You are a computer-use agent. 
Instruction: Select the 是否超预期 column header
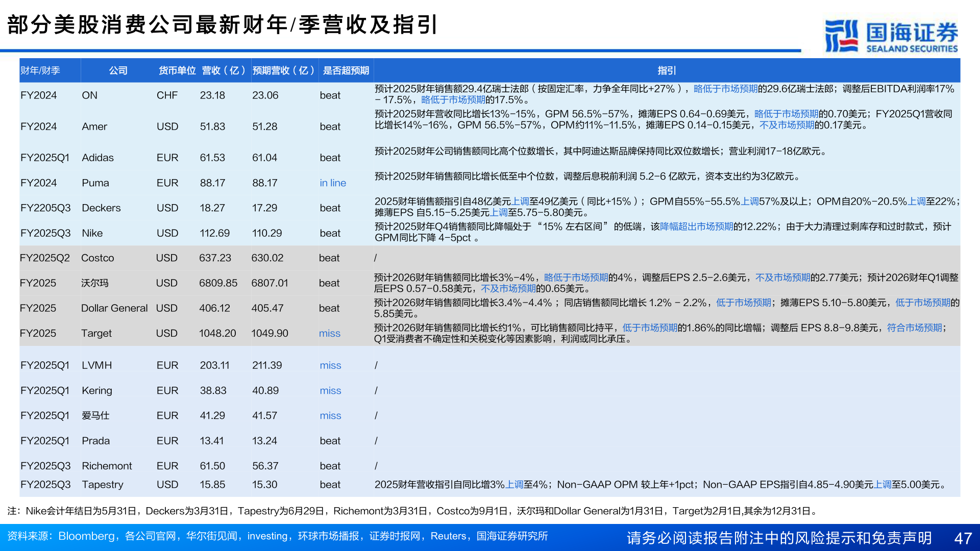click(346, 70)
